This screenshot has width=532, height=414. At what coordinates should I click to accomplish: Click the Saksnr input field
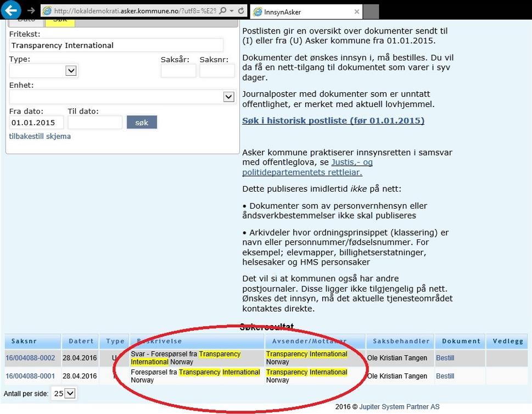pyautogui.click(x=217, y=71)
